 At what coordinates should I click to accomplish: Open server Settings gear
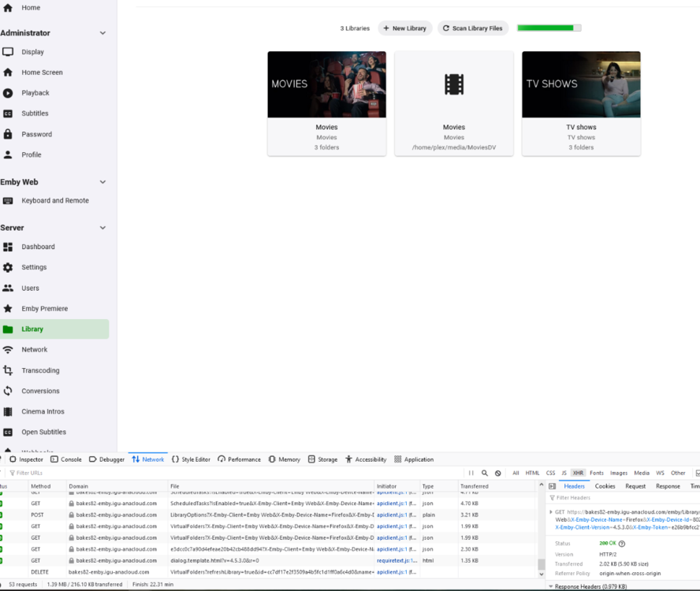point(8,267)
